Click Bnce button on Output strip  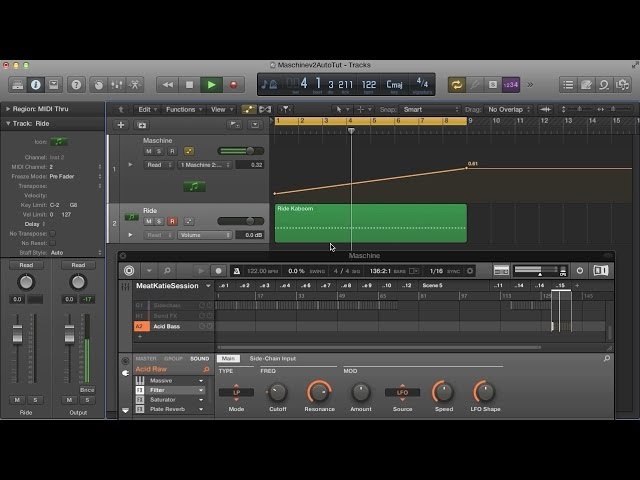click(x=87, y=390)
